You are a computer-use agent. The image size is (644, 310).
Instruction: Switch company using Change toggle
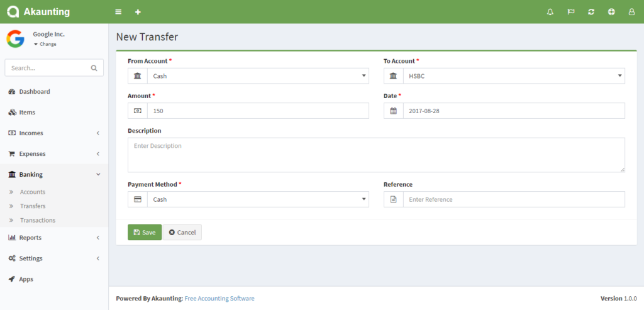[46, 44]
